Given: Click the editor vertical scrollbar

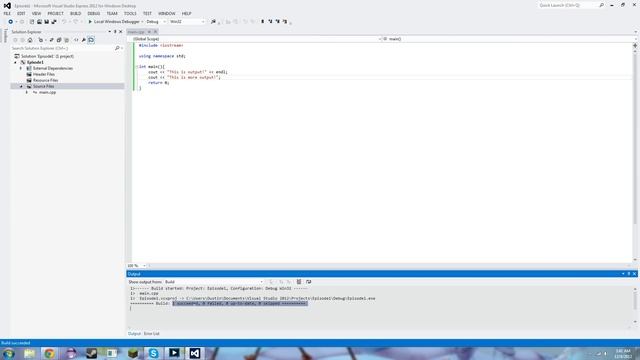Looking at the screenshot, I should 635,139.
